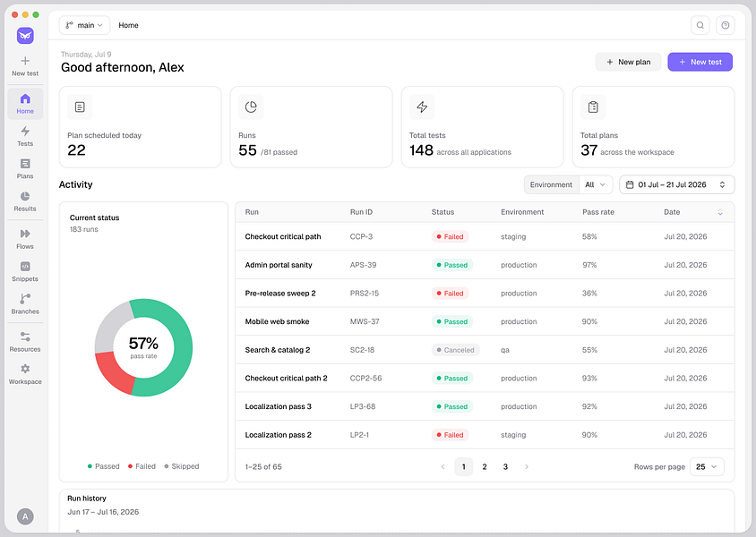Open the Admin portal sanity run
756x537 pixels.
pos(485,265)
